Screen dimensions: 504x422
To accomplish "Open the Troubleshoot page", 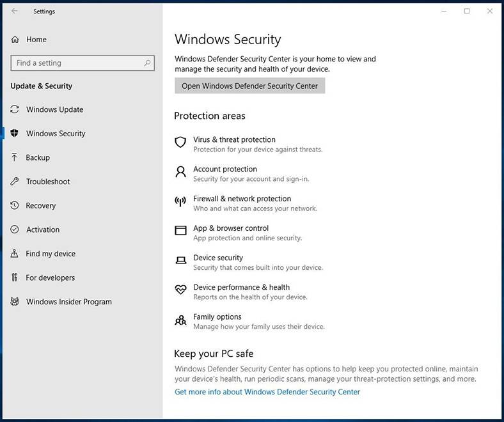I will tap(48, 182).
